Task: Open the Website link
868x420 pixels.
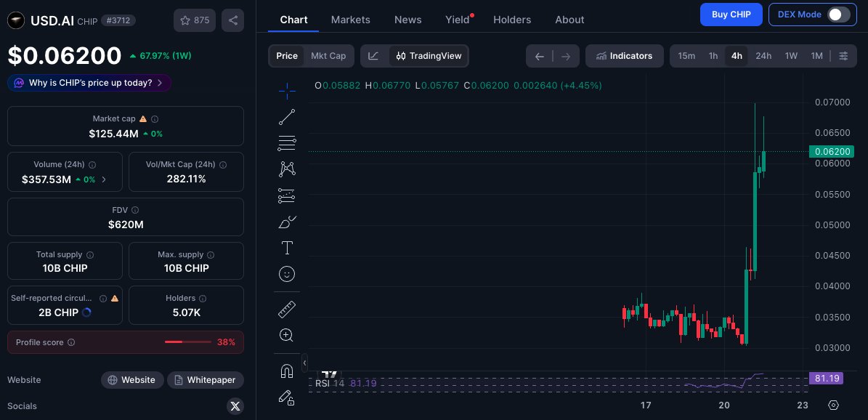Action: point(132,380)
